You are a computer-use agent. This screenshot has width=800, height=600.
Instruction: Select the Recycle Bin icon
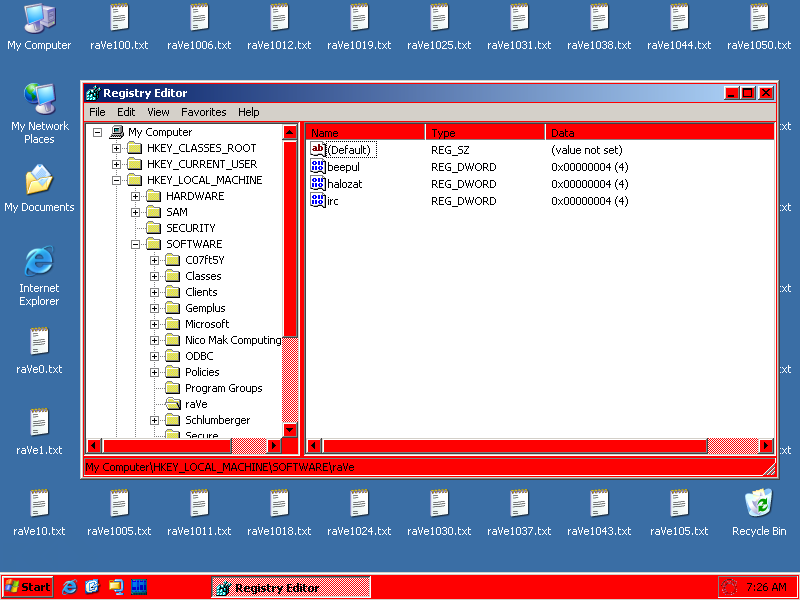click(x=759, y=512)
